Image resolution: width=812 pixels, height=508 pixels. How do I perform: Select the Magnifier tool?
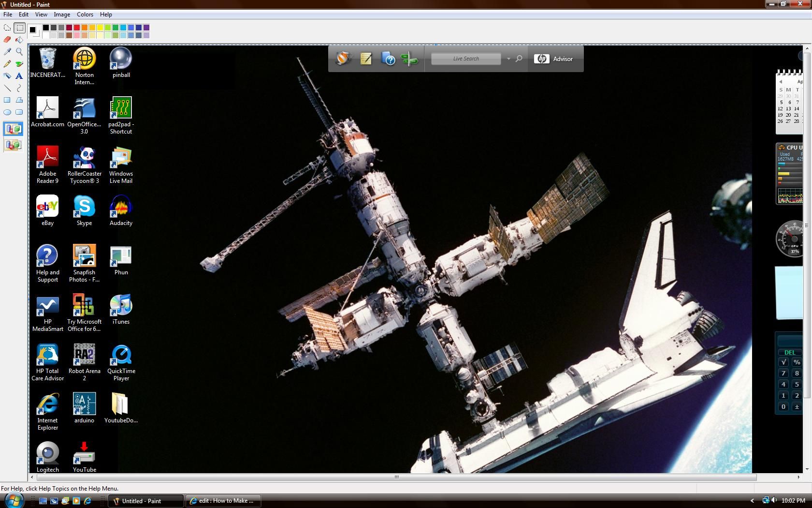coord(19,52)
